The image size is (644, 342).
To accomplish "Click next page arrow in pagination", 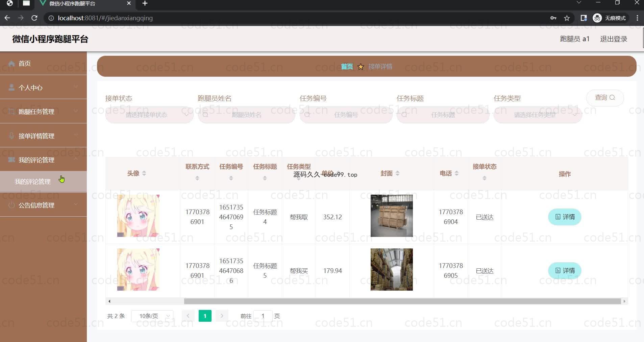I will point(222,316).
